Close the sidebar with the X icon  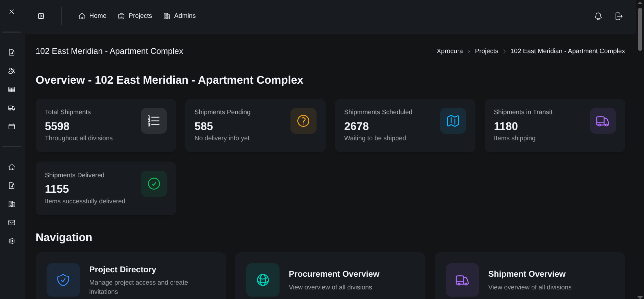point(12,12)
